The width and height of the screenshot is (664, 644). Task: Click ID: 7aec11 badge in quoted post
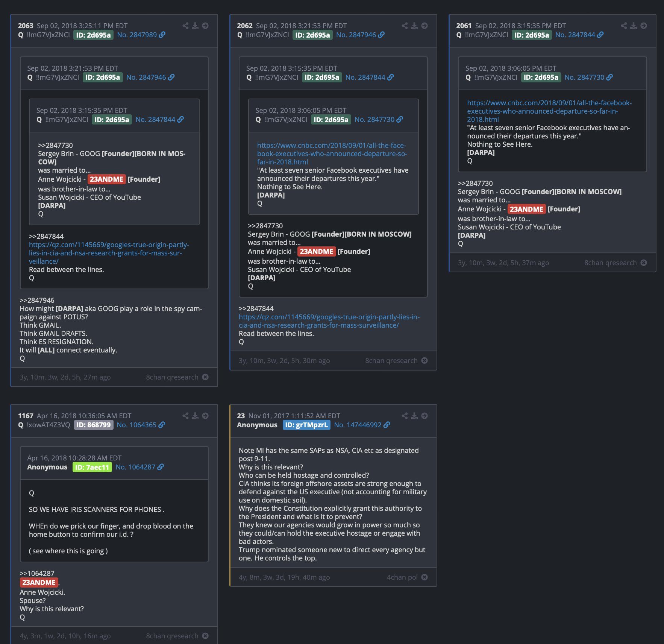pos(92,467)
